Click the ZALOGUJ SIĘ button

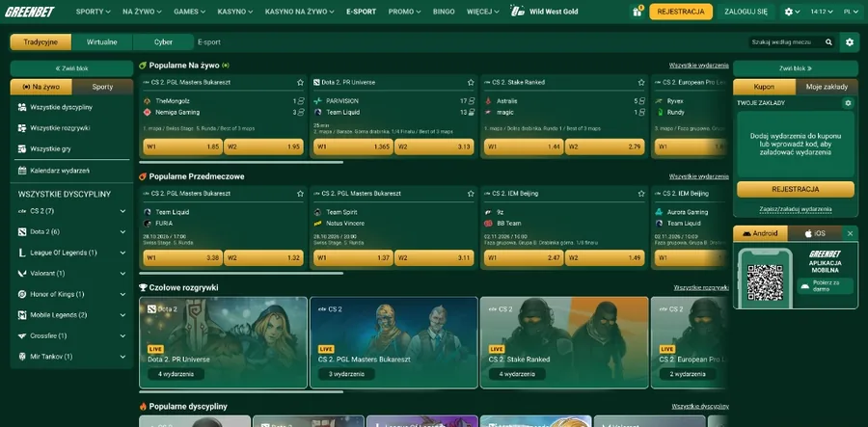coord(746,12)
